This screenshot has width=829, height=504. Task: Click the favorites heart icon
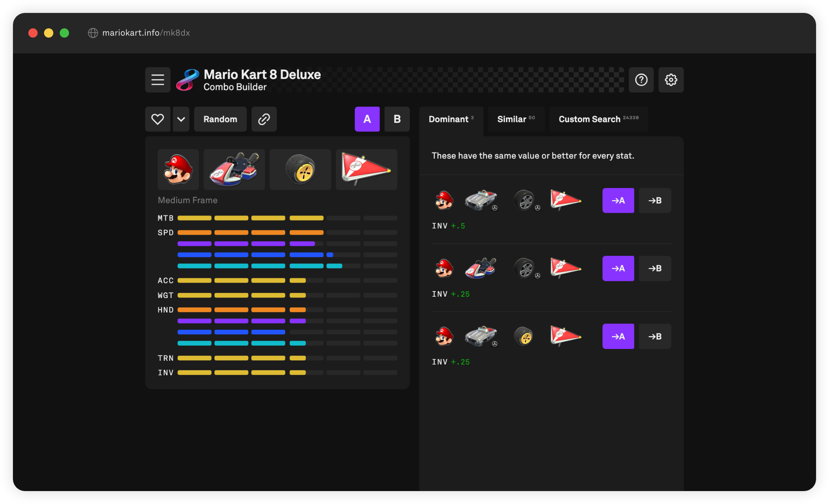[157, 119]
